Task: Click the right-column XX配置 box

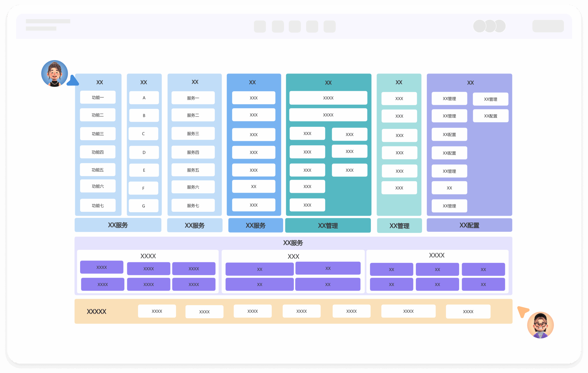Action: [x=490, y=116]
